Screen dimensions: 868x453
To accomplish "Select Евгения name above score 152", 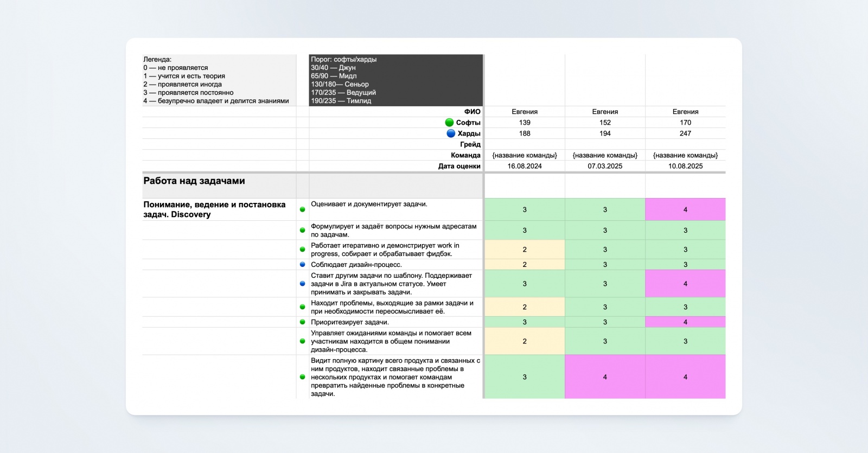I will [605, 112].
